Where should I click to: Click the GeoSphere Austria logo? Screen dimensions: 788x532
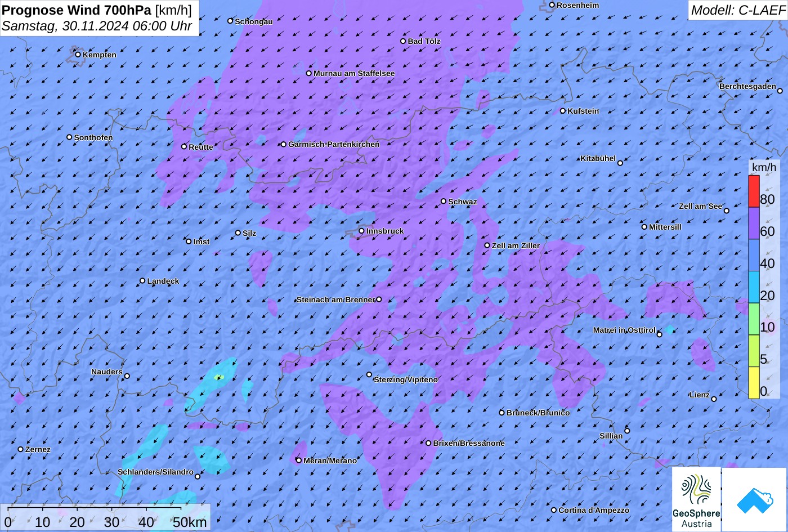tap(696, 499)
